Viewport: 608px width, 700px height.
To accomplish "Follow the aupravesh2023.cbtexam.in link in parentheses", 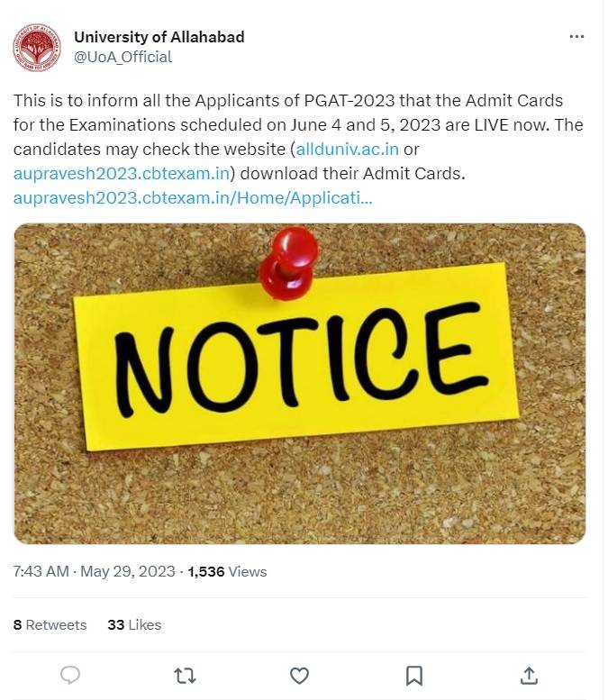I will click(124, 171).
